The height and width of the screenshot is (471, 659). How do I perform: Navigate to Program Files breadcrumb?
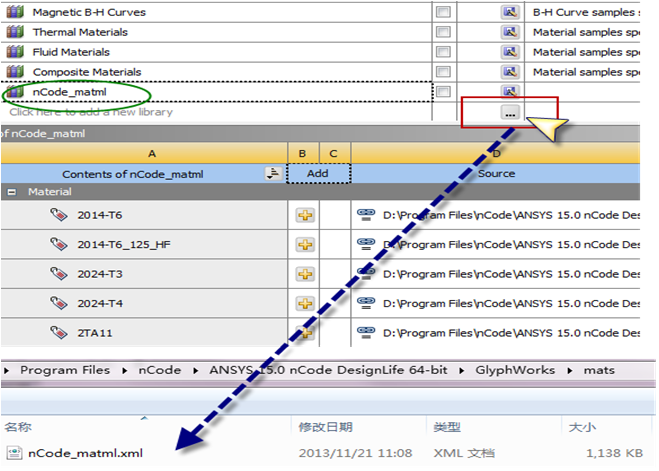(65, 370)
